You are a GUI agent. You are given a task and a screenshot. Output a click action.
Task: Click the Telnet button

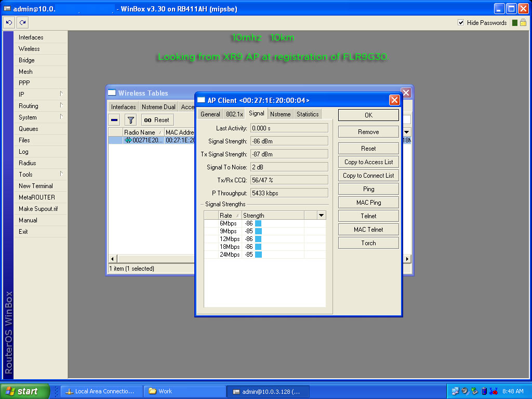368,216
